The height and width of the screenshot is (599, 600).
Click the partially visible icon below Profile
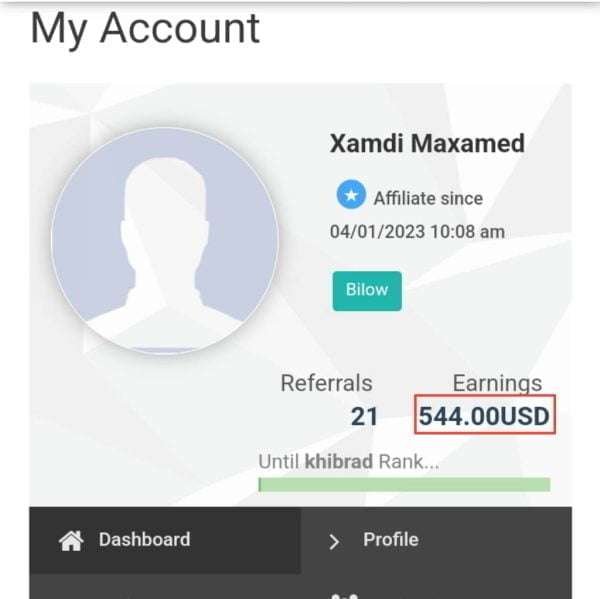pos(344,596)
